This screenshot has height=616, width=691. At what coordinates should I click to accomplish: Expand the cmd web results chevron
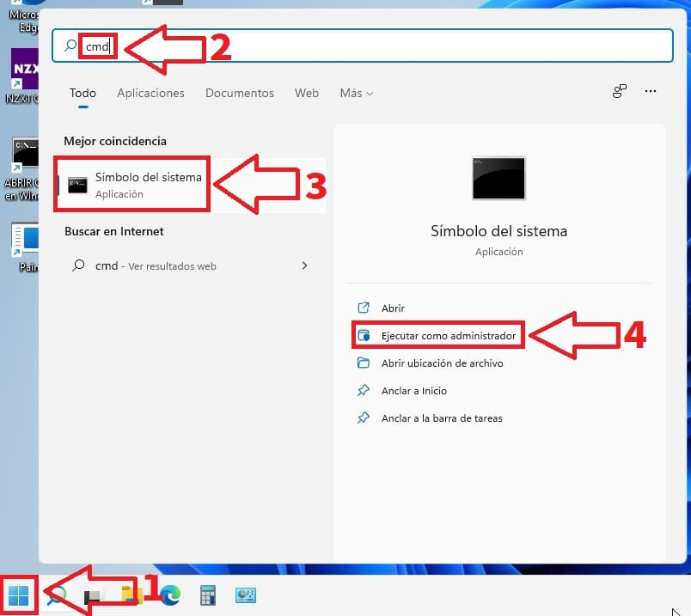coord(304,266)
